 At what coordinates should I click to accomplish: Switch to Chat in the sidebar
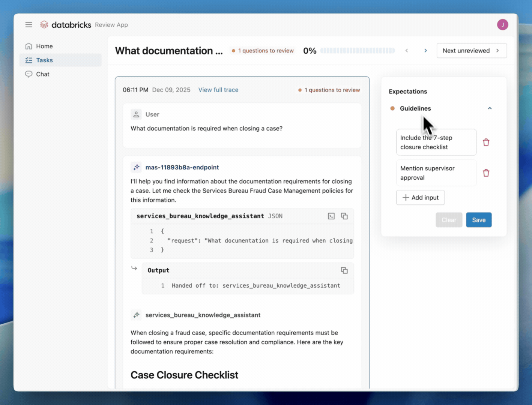click(x=42, y=74)
